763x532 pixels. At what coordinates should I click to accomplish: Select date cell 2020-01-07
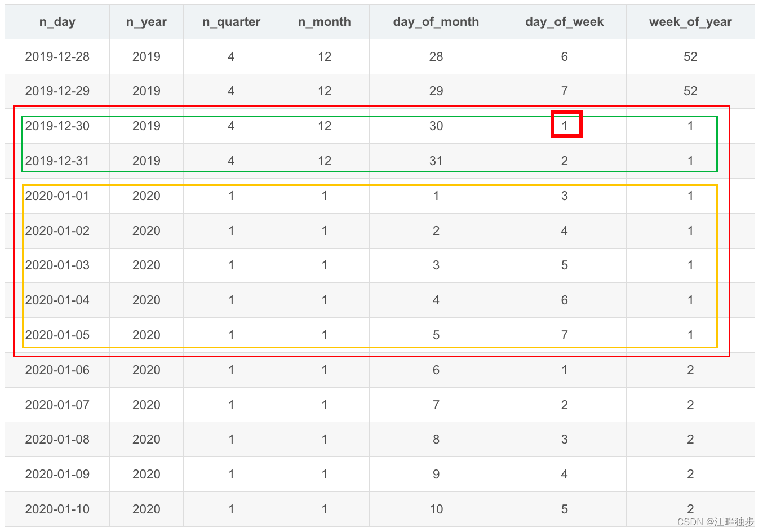tap(57, 405)
